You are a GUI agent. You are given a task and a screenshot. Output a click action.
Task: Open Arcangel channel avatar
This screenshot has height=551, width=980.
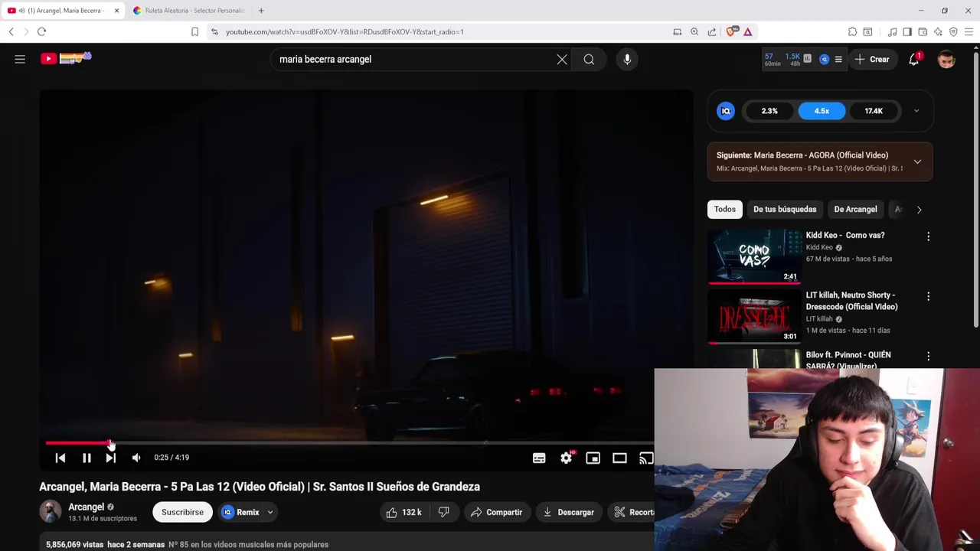pyautogui.click(x=51, y=511)
